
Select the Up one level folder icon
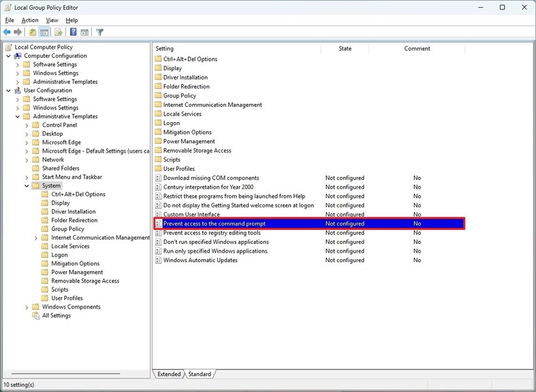pyautogui.click(x=32, y=32)
